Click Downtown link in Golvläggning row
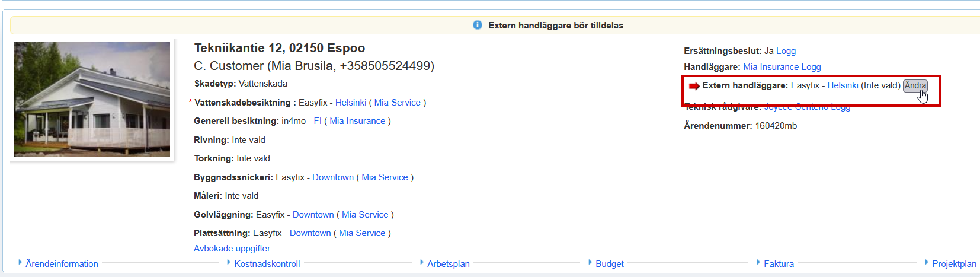 point(313,215)
